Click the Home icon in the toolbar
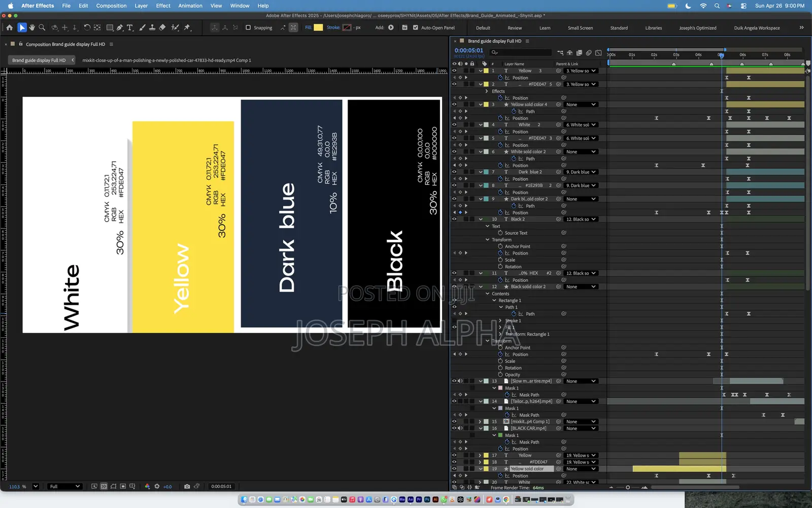Viewport: 812px width, 508px height. (9, 27)
